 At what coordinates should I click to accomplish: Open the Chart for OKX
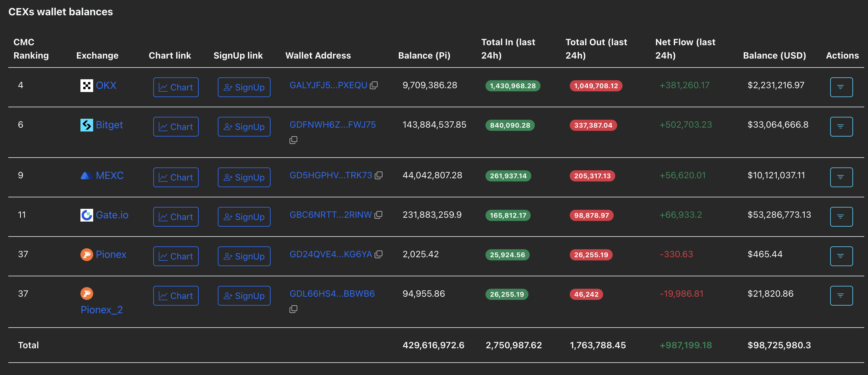pos(176,87)
